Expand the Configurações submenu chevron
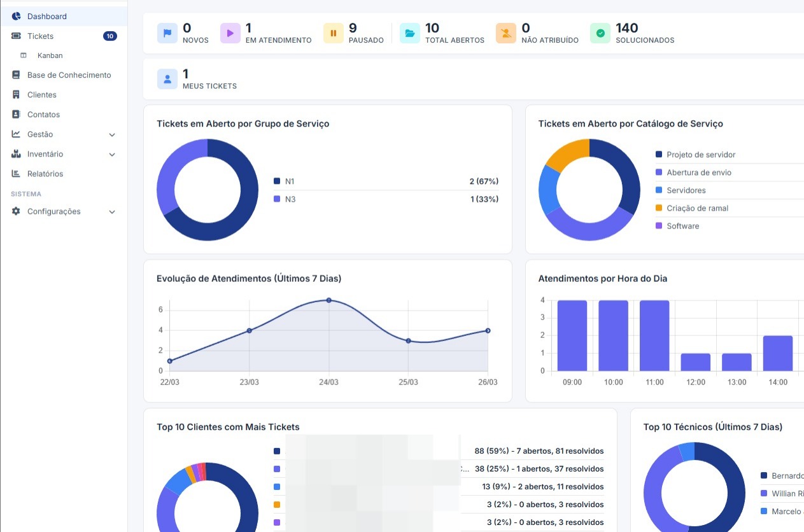This screenshot has width=804, height=532. [x=112, y=212]
